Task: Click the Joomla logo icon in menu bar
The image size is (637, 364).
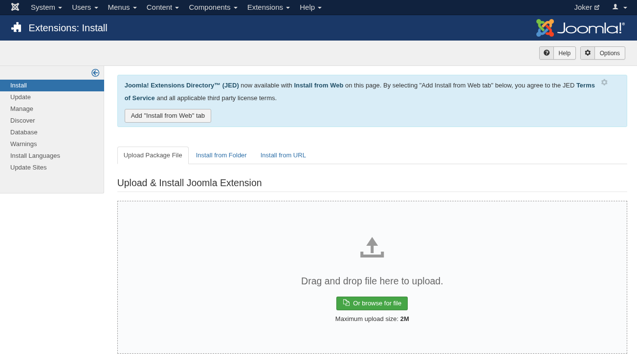Action: [x=15, y=7]
